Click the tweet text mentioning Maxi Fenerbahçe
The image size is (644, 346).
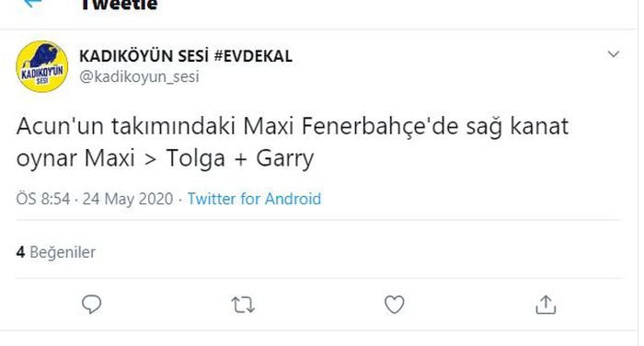[x=293, y=142]
